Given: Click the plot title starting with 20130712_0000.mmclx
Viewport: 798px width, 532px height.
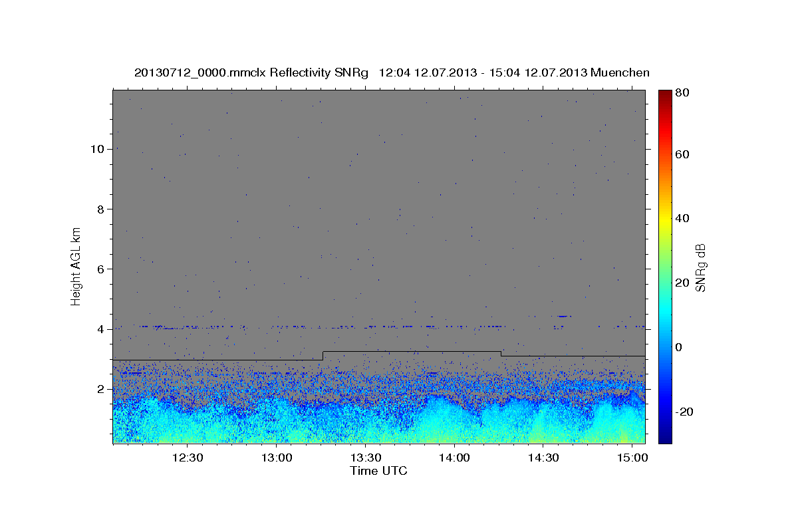Looking at the screenshot, I should click(392, 72).
